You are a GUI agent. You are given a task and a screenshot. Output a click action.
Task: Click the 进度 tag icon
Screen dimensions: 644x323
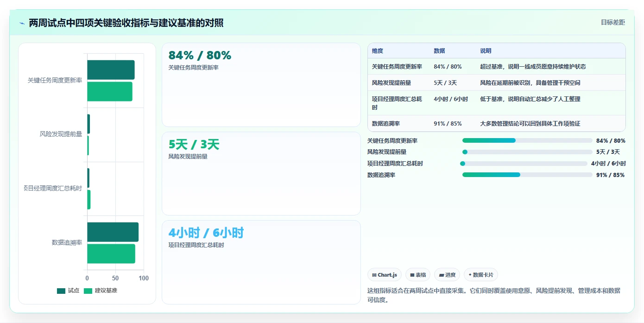pyautogui.click(x=442, y=275)
